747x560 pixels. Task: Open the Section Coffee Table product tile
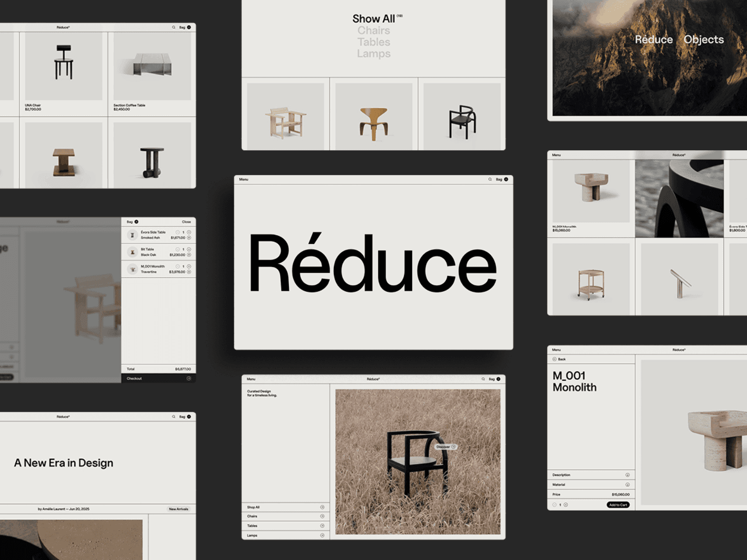point(152,74)
